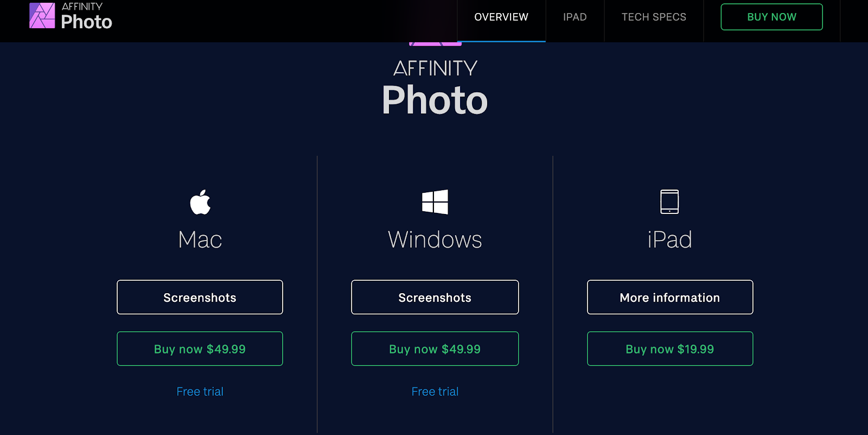View Screenshots for Mac
This screenshot has height=435, width=868.
click(200, 297)
